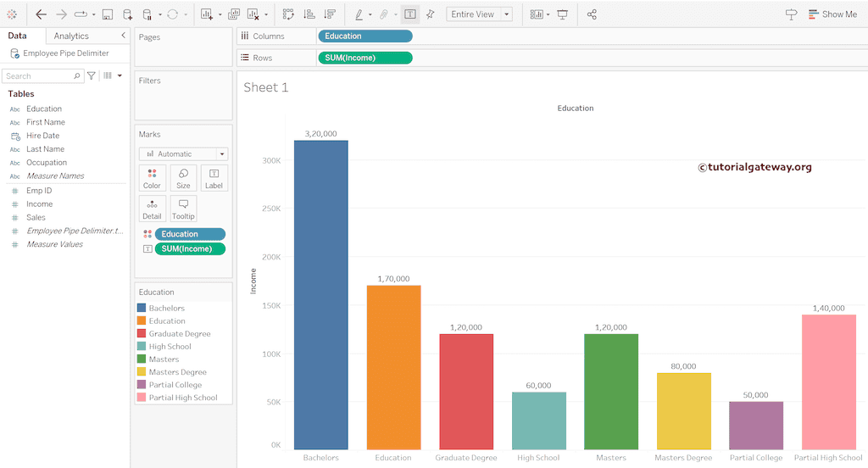Click the highlight pen icon
The height and width of the screenshot is (468, 868).
click(359, 14)
